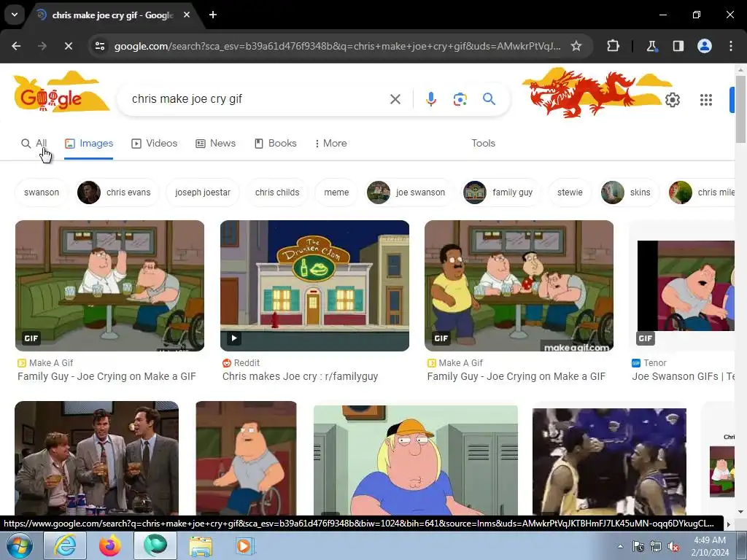Click into the Google search field
The height and width of the screenshot is (560, 747).
coord(258,99)
